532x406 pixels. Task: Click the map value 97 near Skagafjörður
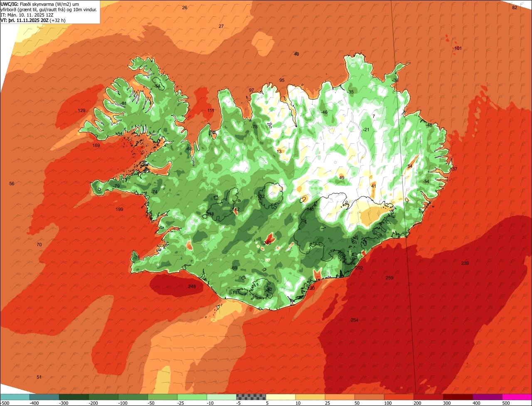tap(251, 90)
